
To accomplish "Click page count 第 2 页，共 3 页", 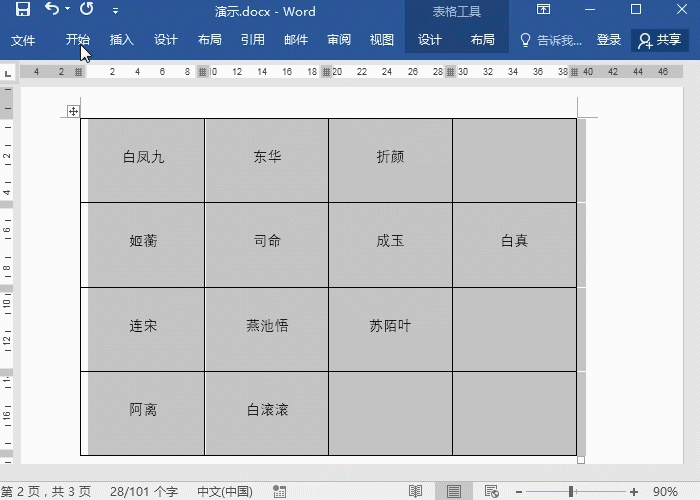I will click(46, 492).
